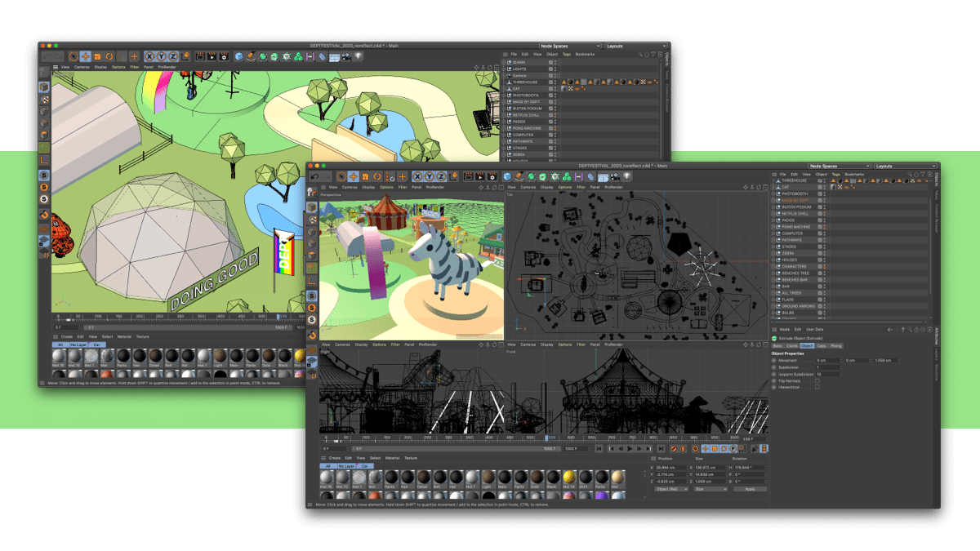Screen dimensions: 980x551
Task: Expand the HOUSES object in Object Manager
Action: (x=774, y=260)
